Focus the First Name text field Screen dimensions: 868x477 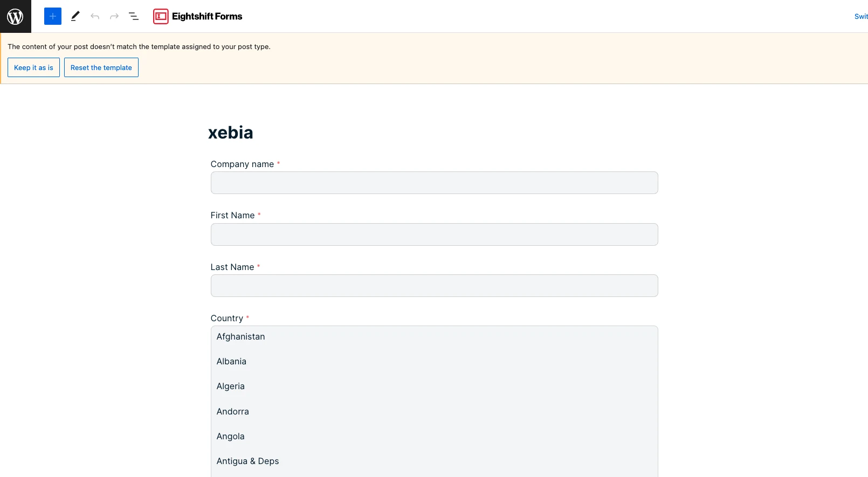coord(434,234)
